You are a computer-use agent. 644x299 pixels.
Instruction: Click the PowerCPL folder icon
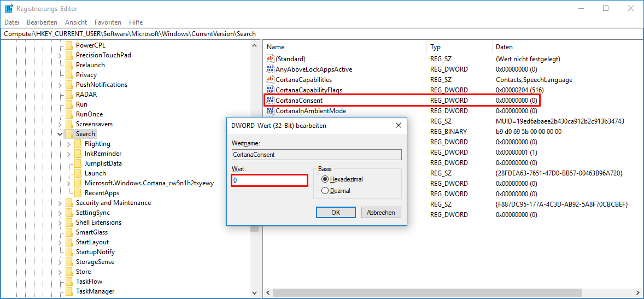69,45
